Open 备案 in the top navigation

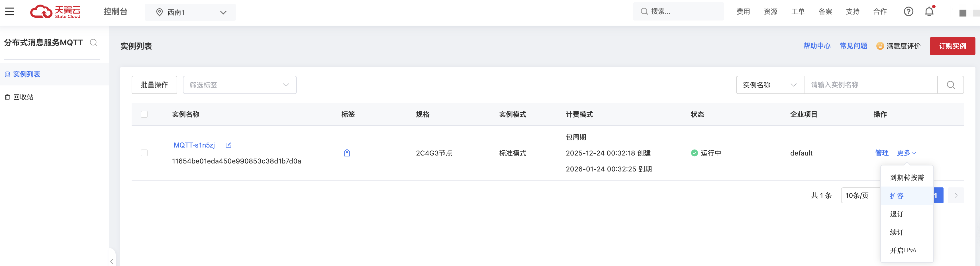825,12
